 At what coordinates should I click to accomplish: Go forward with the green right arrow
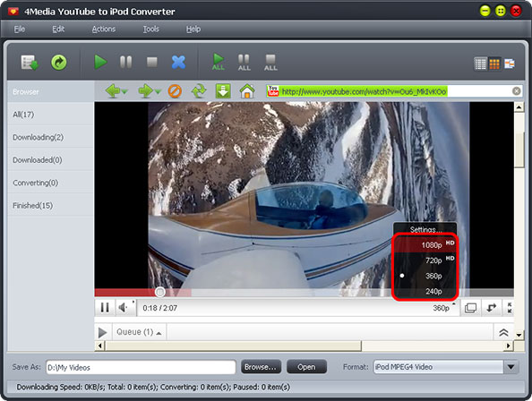point(146,91)
